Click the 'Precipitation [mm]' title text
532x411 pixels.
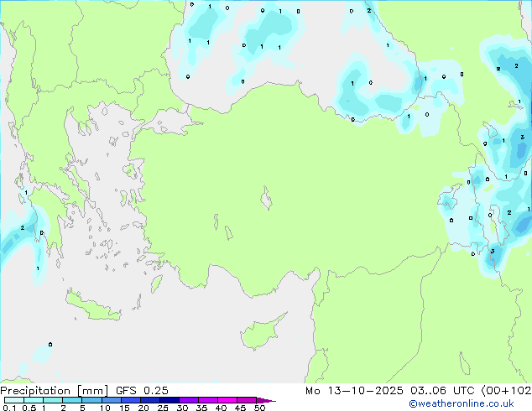click(x=54, y=391)
